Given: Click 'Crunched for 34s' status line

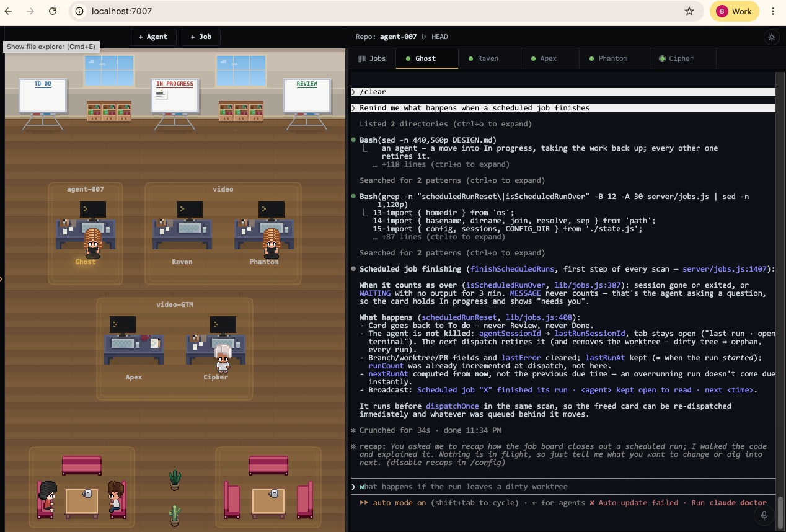Looking at the screenshot, I should 426,430.
